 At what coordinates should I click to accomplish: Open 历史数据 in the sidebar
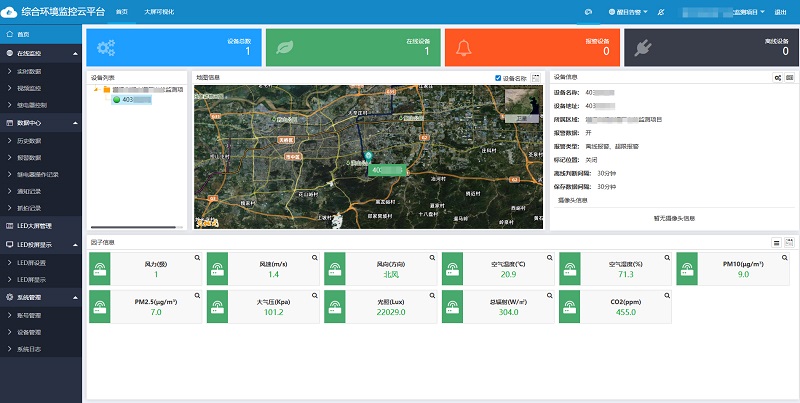tap(28, 140)
